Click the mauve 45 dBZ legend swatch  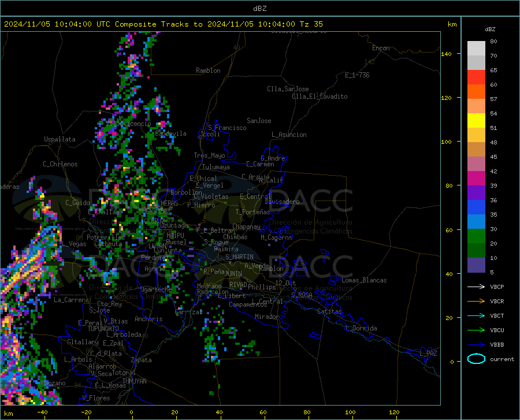click(x=476, y=163)
